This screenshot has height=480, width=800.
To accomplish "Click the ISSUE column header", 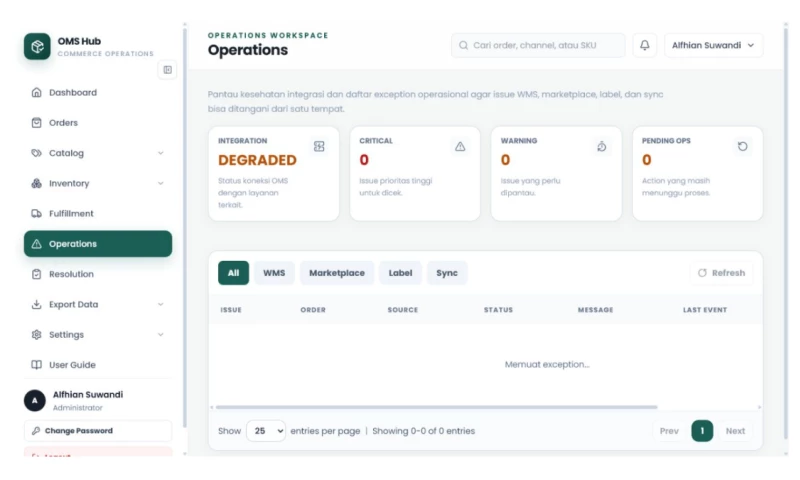I will coord(231,310).
